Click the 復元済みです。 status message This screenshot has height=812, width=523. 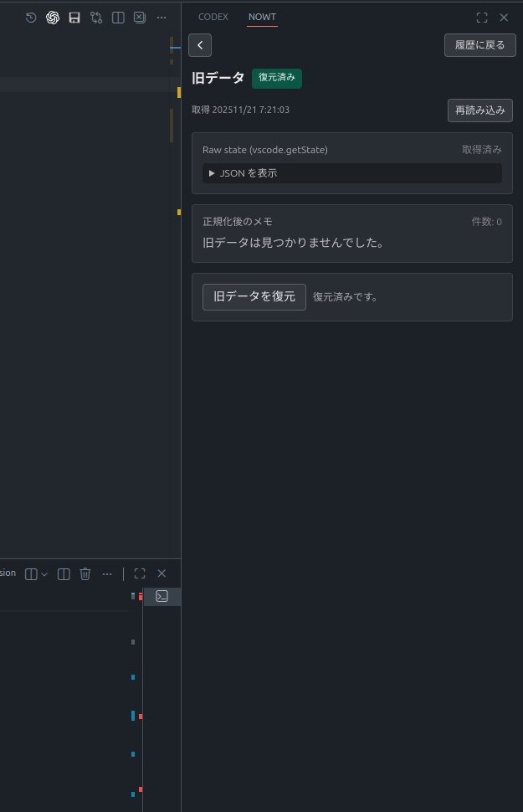[x=346, y=297]
